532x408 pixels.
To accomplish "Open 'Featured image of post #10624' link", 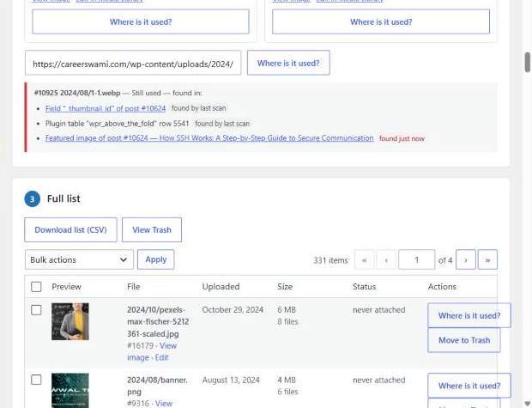I will 209,138.
